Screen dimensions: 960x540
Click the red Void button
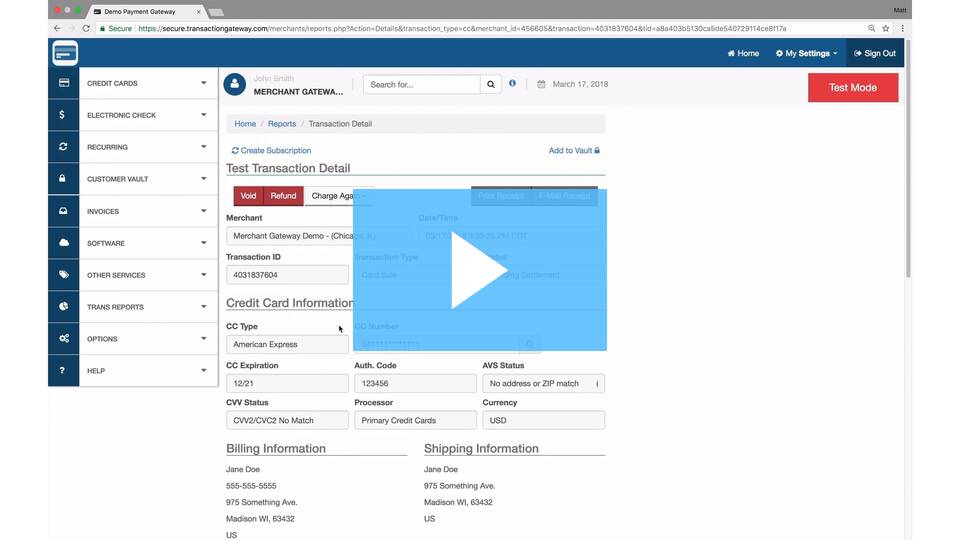point(248,196)
